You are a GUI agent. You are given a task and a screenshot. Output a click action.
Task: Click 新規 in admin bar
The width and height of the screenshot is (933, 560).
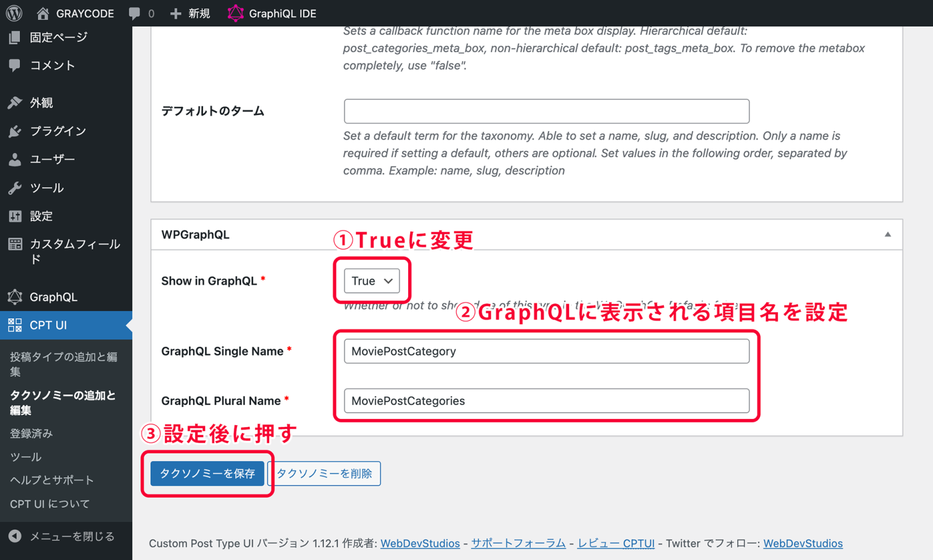click(x=199, y=13)
